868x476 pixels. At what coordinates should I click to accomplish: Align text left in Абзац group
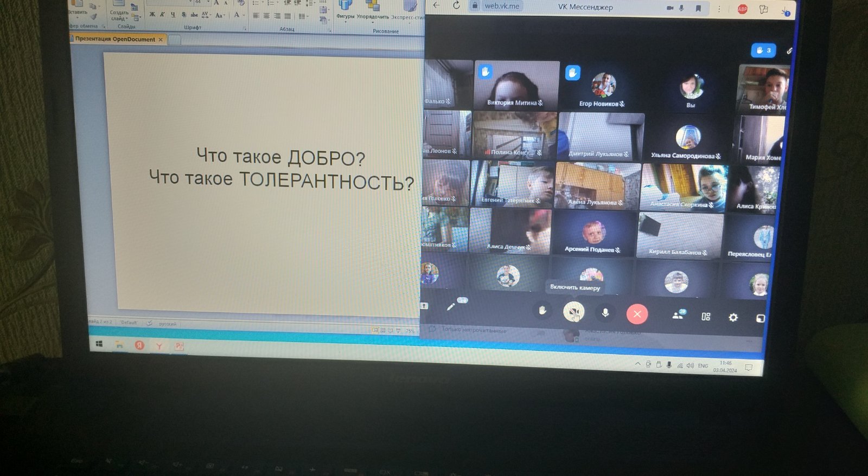256,16
